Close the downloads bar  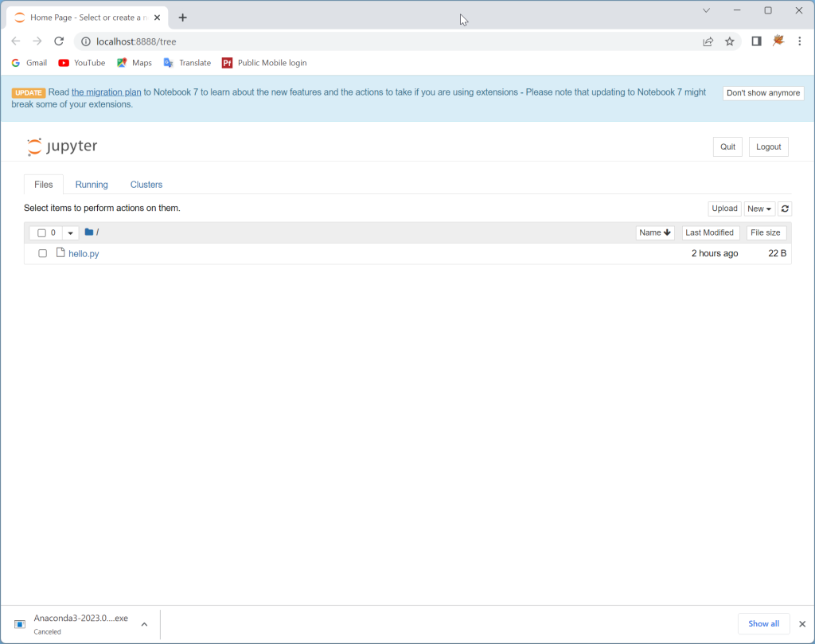click(802, 624)
